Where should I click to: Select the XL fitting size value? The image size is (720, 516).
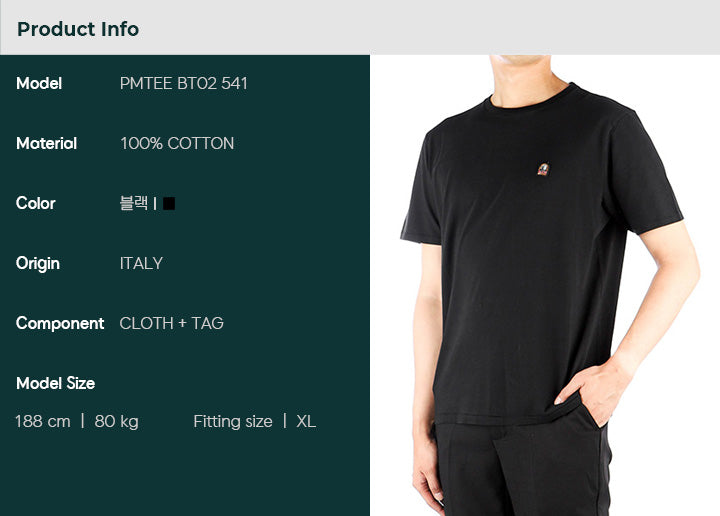pyautogui.click(x=306, y=421)
